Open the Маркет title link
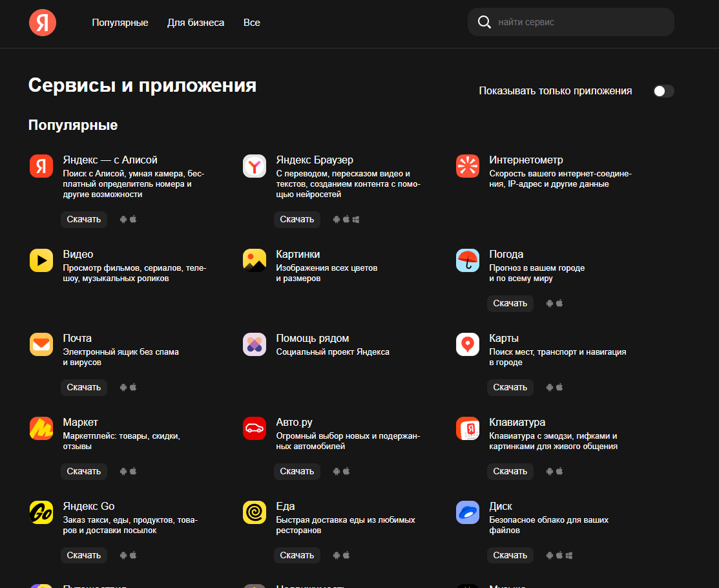 (x=80, y=423)
